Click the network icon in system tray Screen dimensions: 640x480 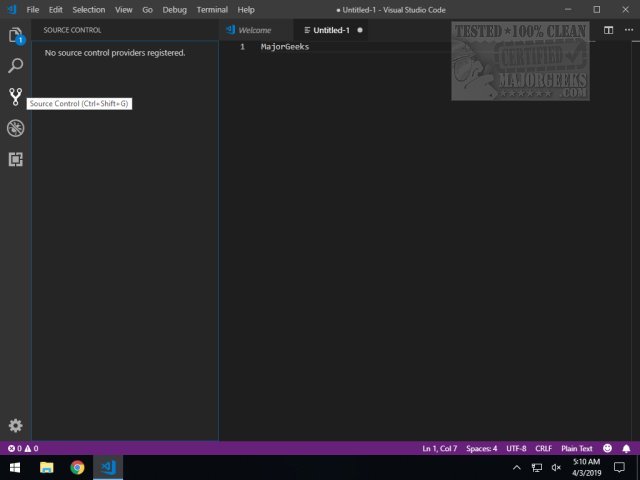pos(537,468)
